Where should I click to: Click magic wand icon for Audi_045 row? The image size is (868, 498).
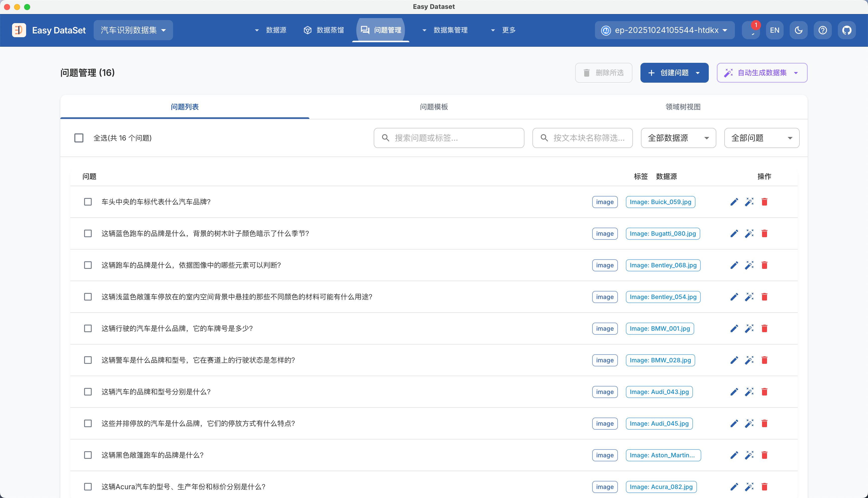click(x=749, y=423)
